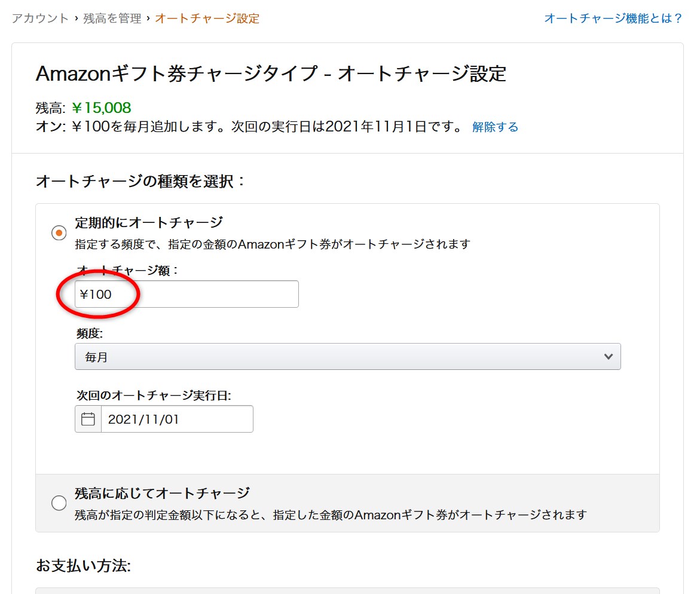700x594 pixels.
Task: Select 残高に応じてオートチャージ radio button
Action: click(x=59, y=503)
